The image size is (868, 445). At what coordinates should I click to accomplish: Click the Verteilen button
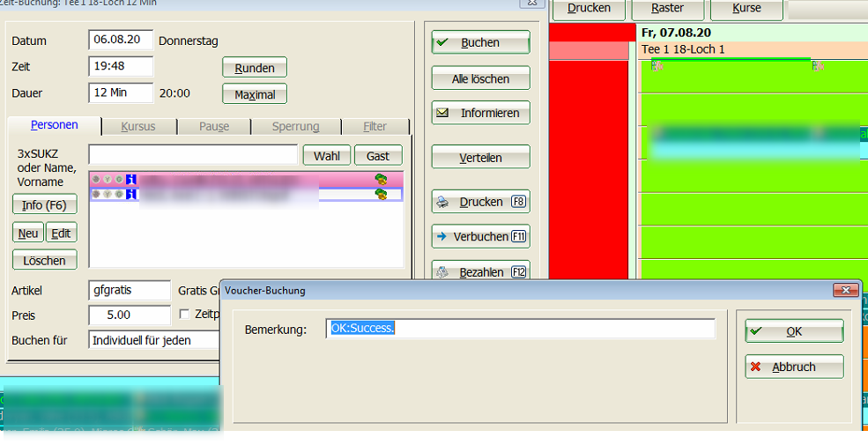point(480,158)
